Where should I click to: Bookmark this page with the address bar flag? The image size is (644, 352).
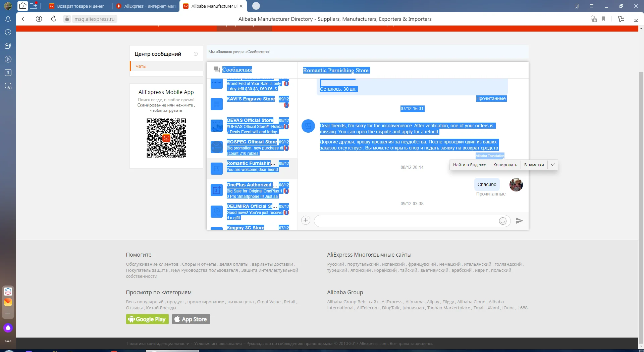[603, 19]
